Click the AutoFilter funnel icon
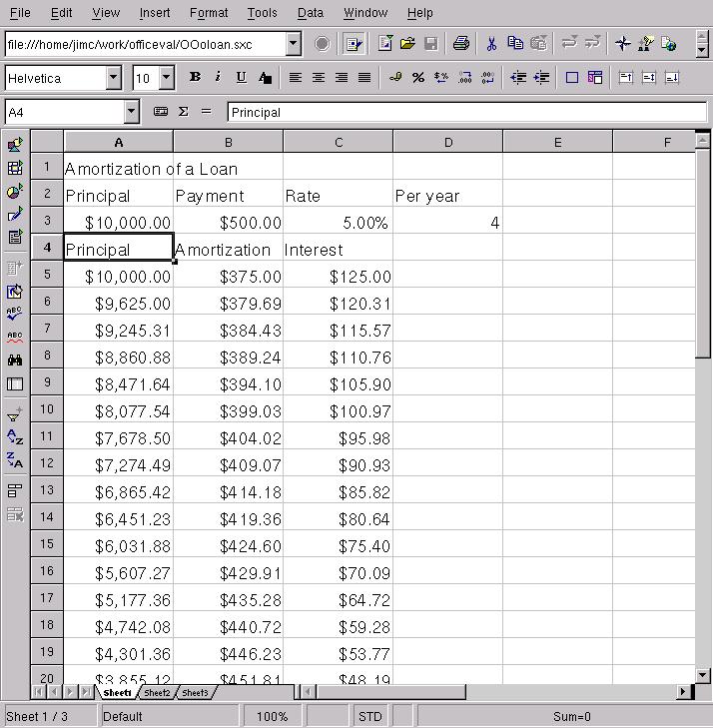Screen dimensions: 713x728 click(x=15, y=414)
